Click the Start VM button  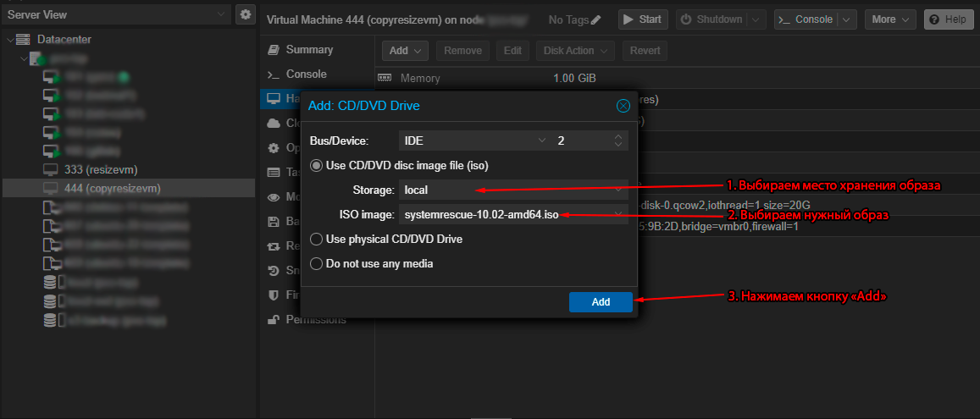pos(643,19)
